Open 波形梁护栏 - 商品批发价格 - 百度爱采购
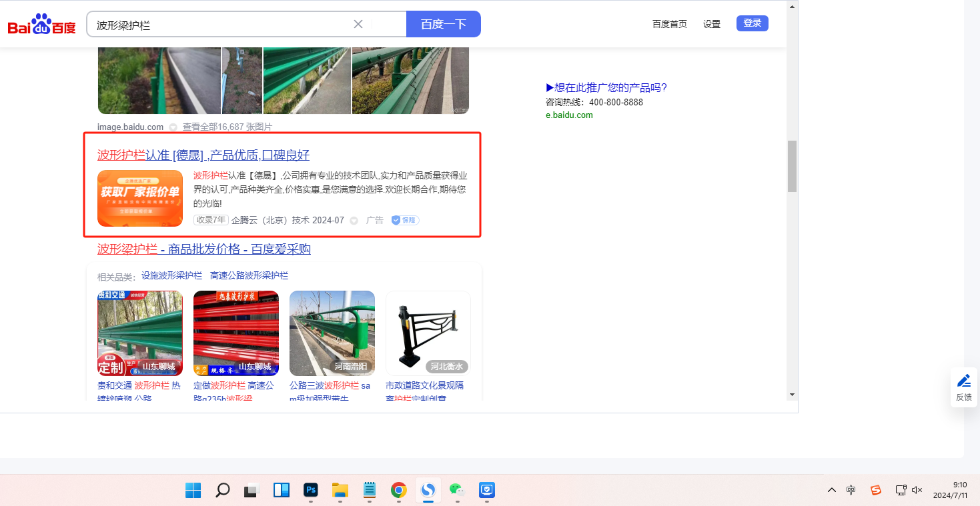980x506 pixels. click(x=204, y=249)
